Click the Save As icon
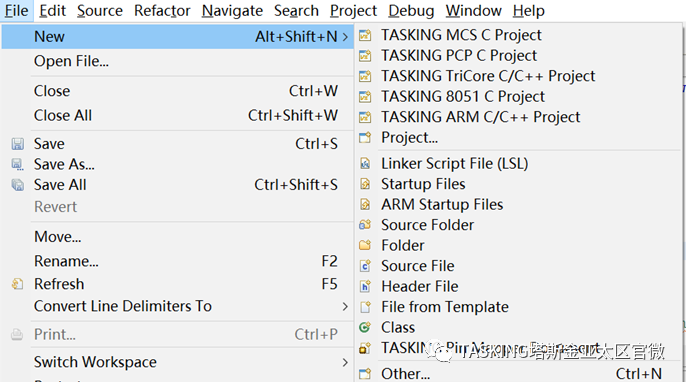This screenshot has height=382, width=686. (x=18, y=164)
